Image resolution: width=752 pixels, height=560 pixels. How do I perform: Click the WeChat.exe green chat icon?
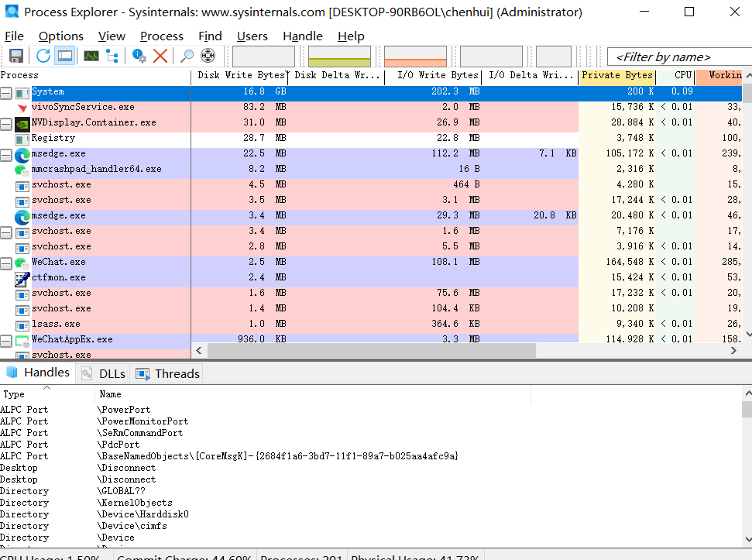22,263
